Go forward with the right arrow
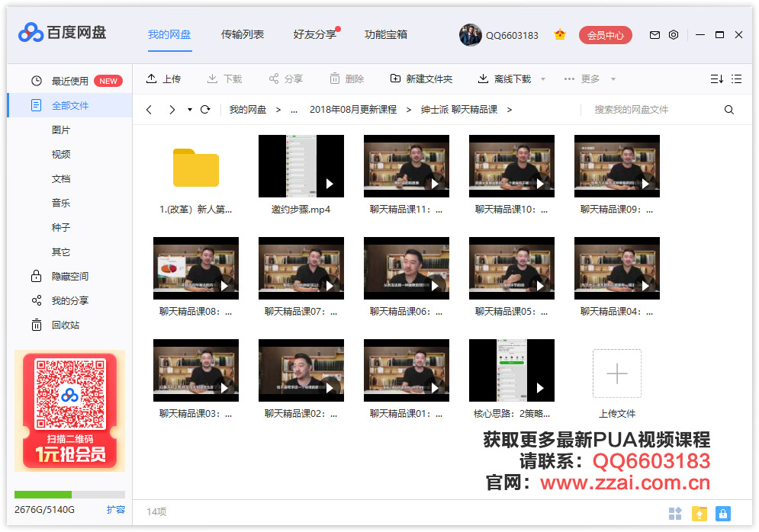 click(x=172, y=110)
